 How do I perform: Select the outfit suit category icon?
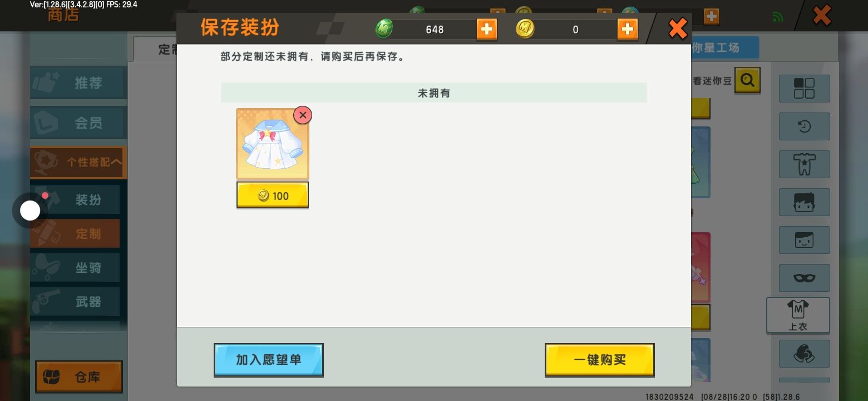pyautogui.click(x=804, y=164)
